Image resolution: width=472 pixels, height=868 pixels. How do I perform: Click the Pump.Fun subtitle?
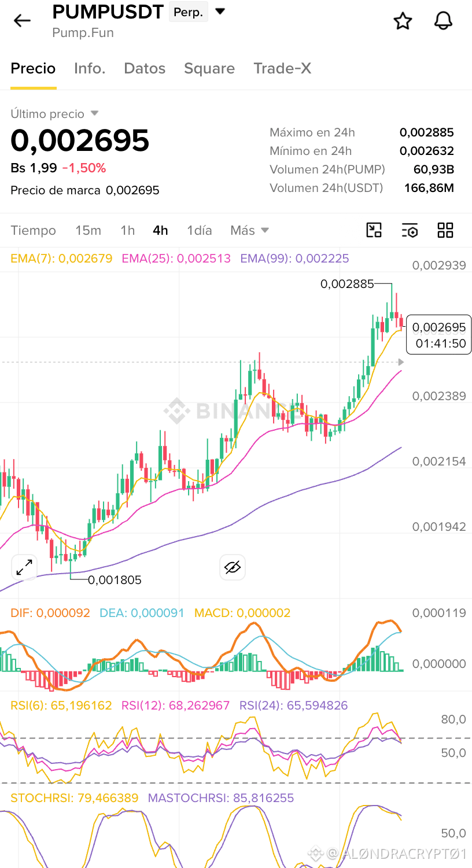tap(83, 33)
